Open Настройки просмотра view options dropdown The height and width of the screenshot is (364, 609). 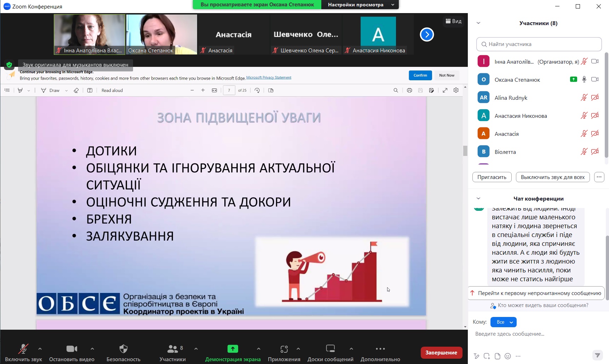[360, 5]
